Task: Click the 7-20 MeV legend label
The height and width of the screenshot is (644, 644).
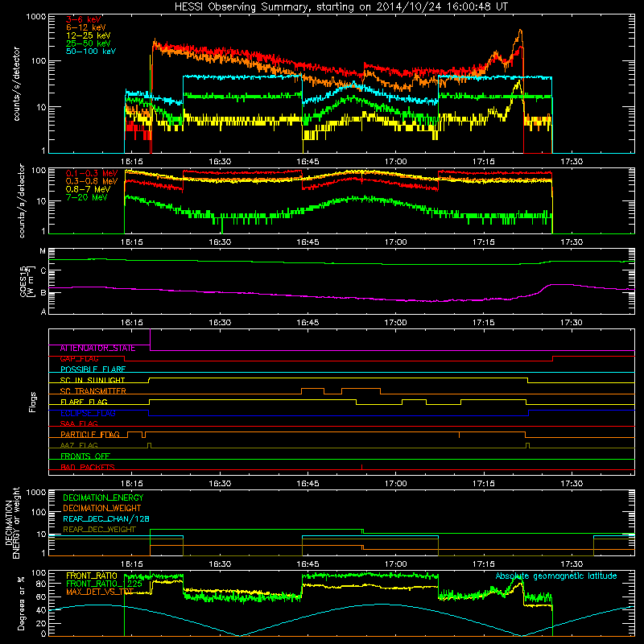Action: point(87,197)
